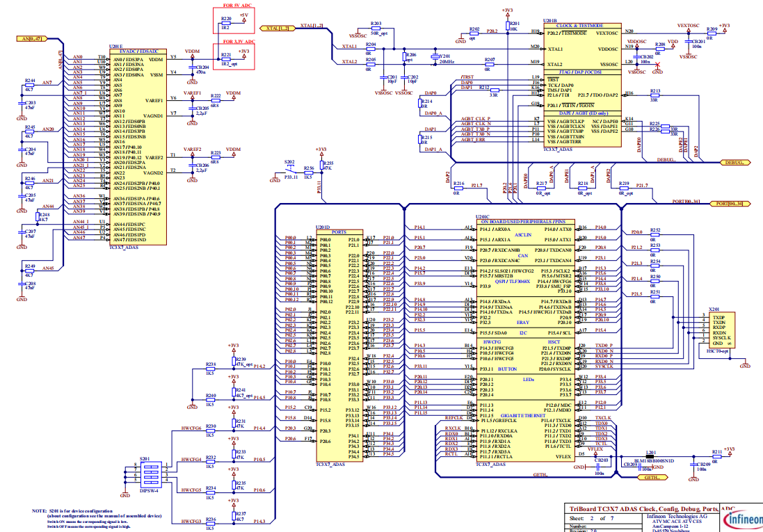Click the U201D designator label
Viewport: 763px width, 532px height.
(323, 227)
